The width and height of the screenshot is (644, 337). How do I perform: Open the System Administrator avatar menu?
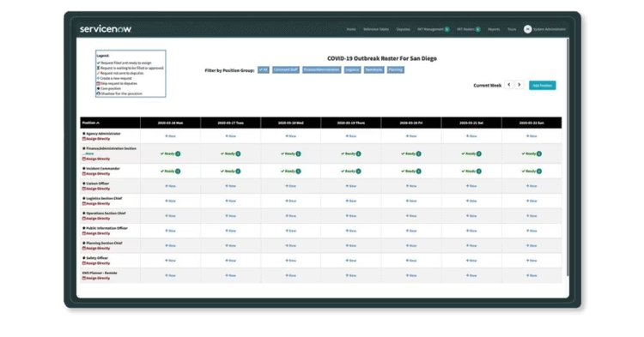click(x=527, y=29)
